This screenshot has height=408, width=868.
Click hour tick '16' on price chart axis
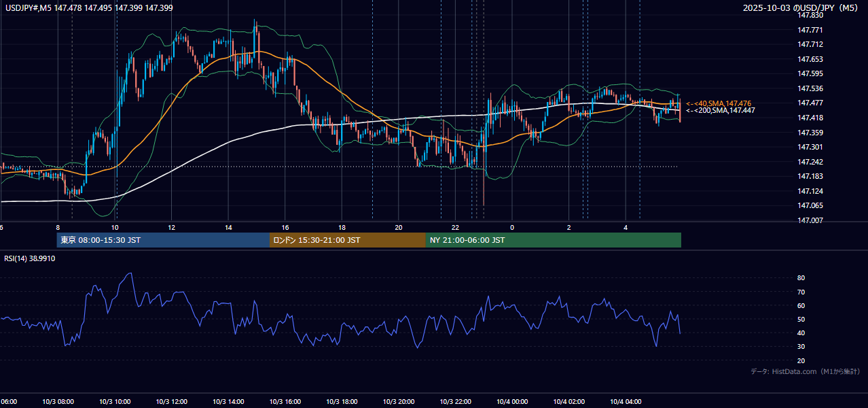285,227
